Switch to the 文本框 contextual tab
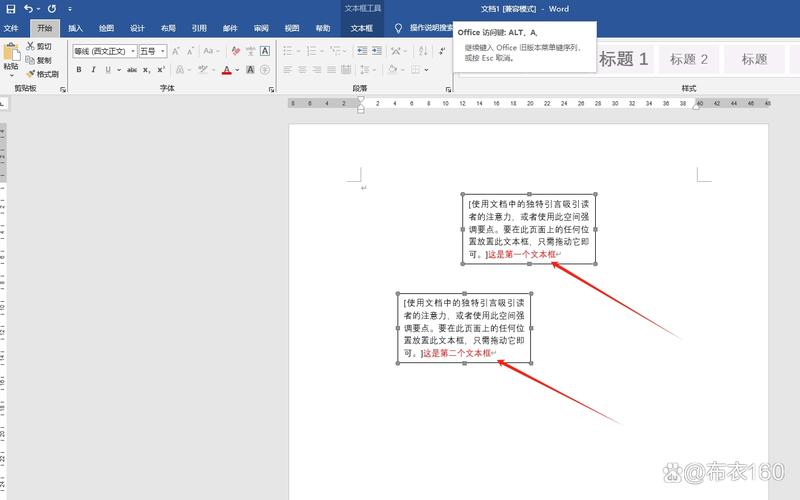 pos(362,29)
